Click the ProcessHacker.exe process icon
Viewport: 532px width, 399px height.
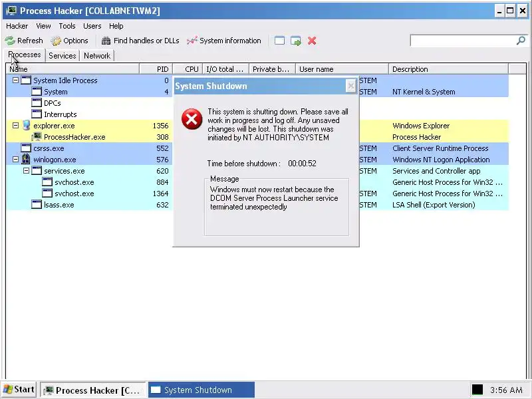[x=37, y=137]
